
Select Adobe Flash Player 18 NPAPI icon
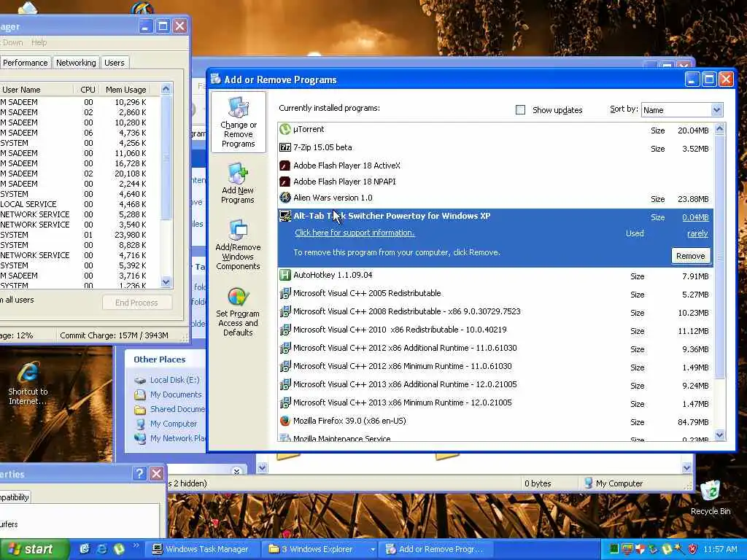click(285, 182)
